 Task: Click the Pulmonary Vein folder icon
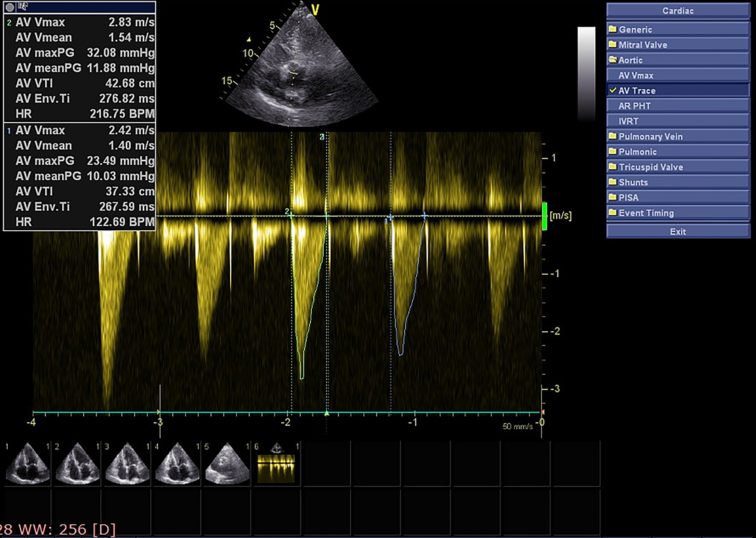(x=613, y=136)
